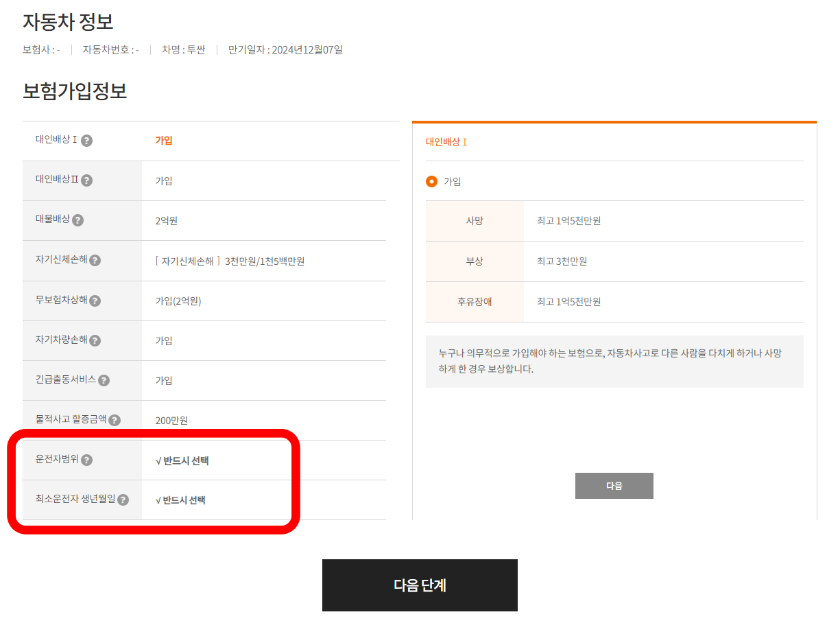
Task: Open the 대인배상 II help tooltip icon
Action: click(88, 180)
